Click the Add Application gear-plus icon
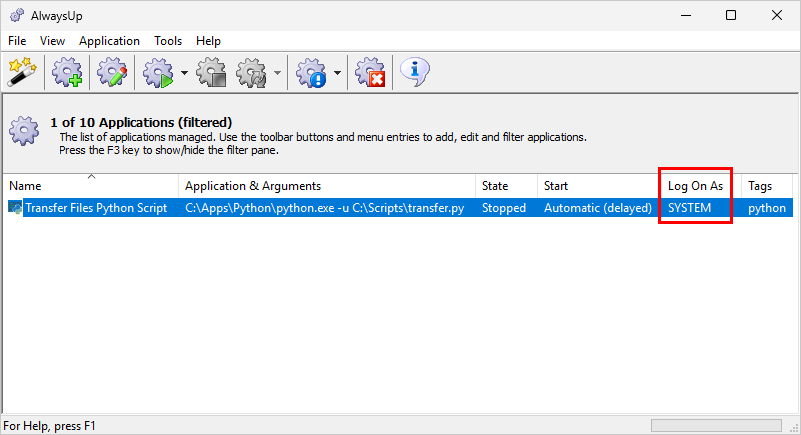801x435 pixels. [x=67, y=72]
